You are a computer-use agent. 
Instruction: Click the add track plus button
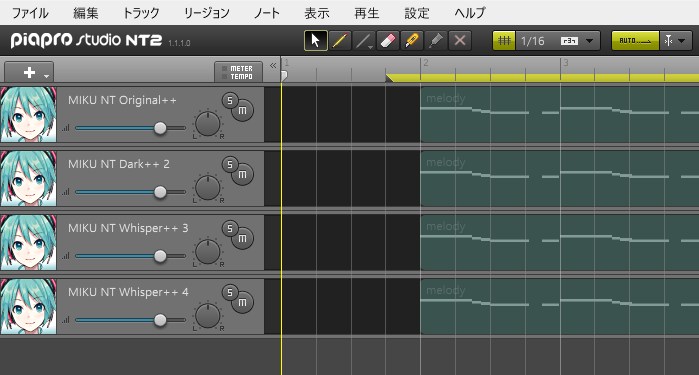(x=29, y=72)
